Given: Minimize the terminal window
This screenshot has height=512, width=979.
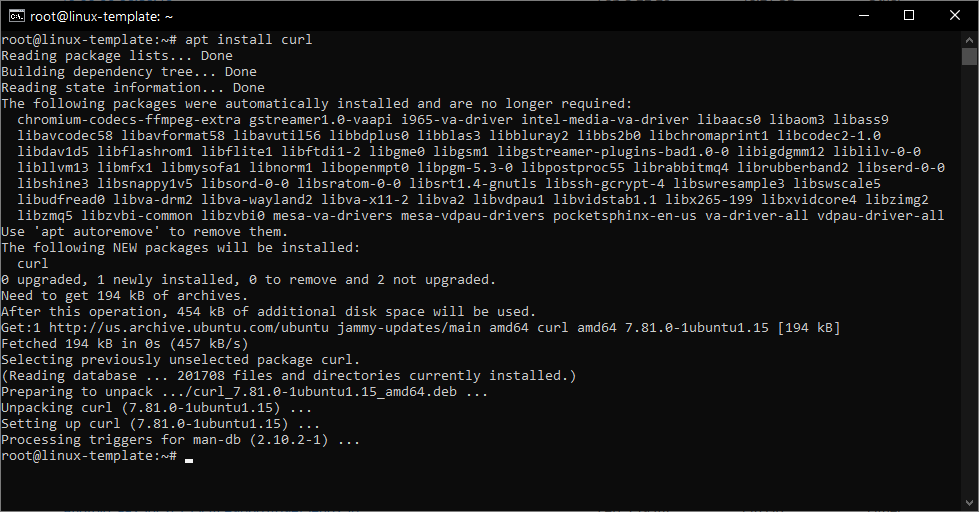Looking at the screenshot, I should [x=864, y=15].
